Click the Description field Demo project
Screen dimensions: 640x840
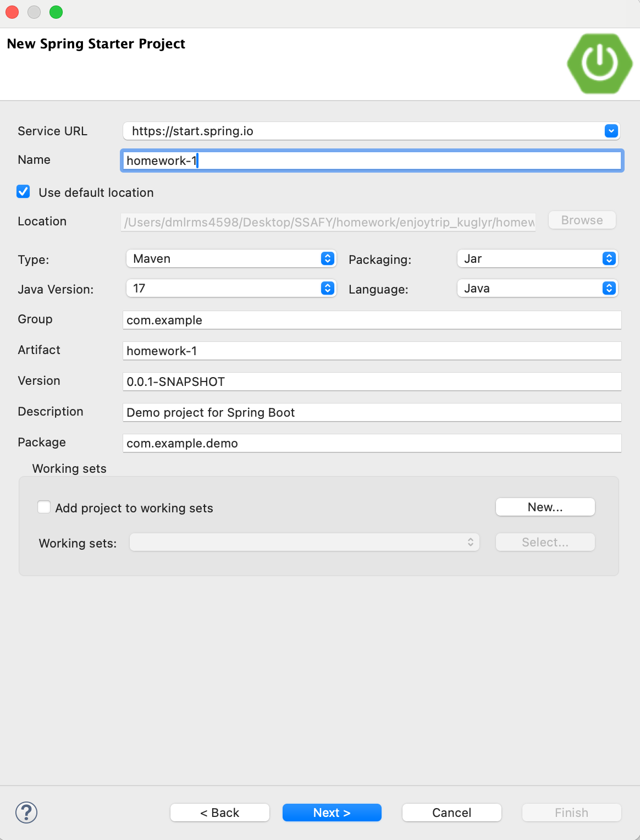click(x=372, y=412)
